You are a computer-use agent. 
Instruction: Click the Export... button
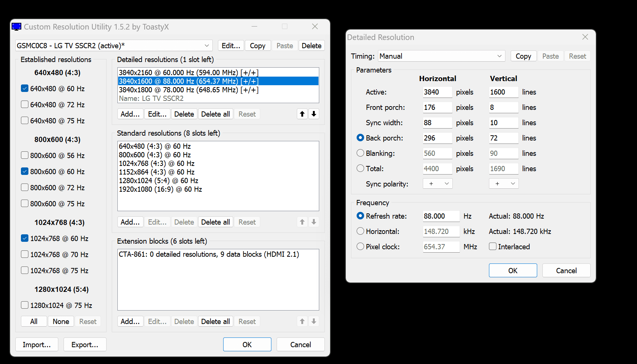coord(85,345)
